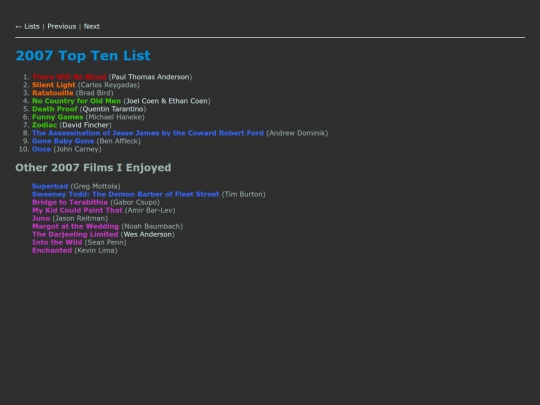Open Death Proof film link
Viewport: 540px width, 405px height.
pyautogui.click(x=55, y=109)
